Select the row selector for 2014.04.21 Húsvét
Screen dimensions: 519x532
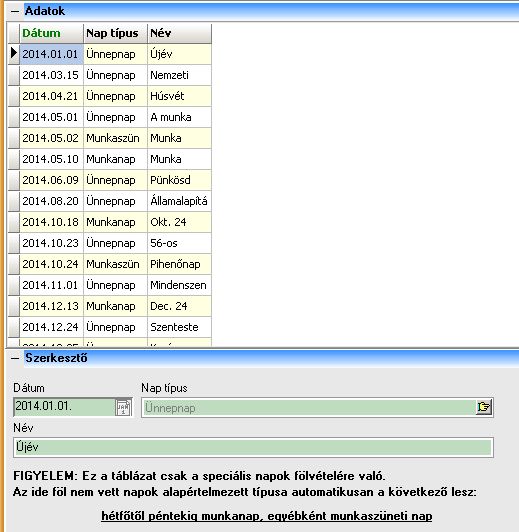[14, 96]
